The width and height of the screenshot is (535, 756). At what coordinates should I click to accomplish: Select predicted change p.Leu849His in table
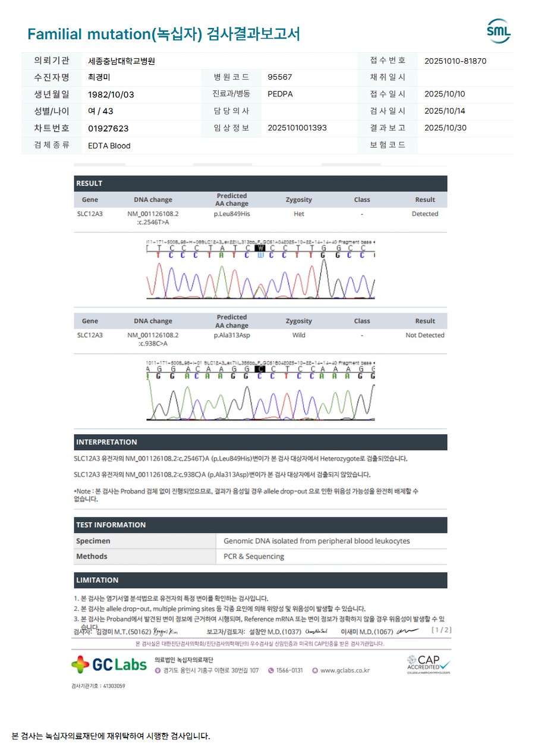(232, 214)
